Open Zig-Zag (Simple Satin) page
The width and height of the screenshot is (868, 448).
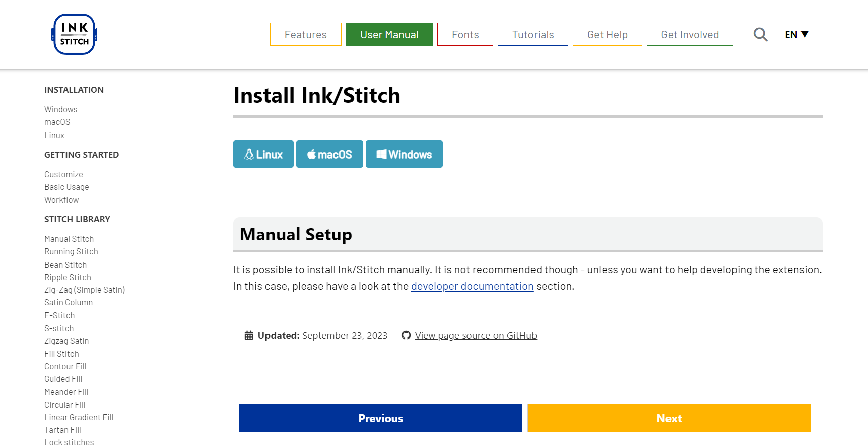pyautogui.click(x=85, y=290)
